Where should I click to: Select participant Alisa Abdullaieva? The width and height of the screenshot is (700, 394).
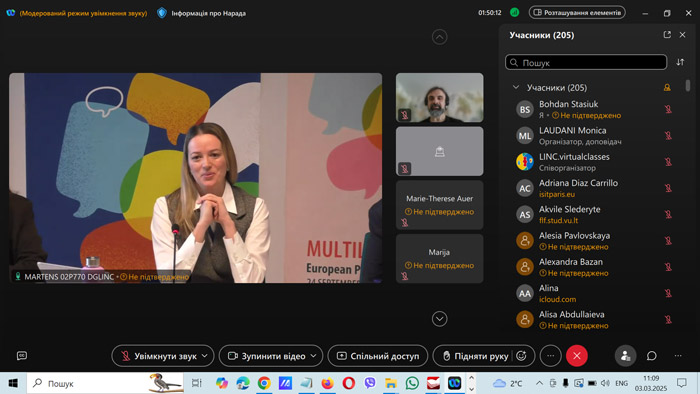[x=595, y=320]
